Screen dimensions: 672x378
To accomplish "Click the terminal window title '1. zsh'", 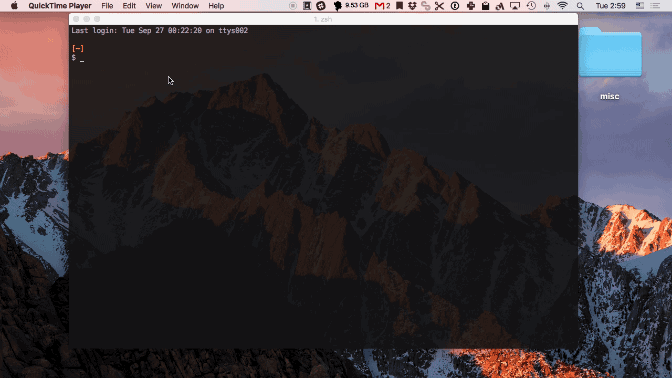I will tap(323, 19).
